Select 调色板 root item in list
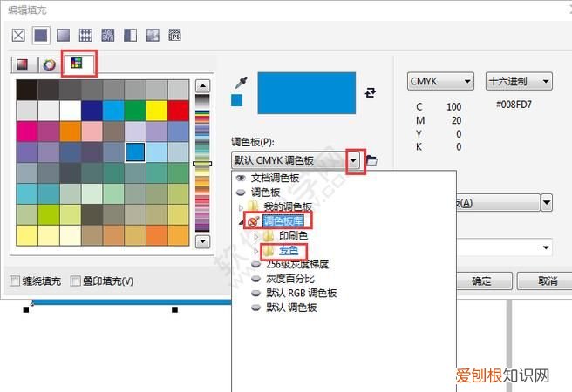 (x=265, y=192)
